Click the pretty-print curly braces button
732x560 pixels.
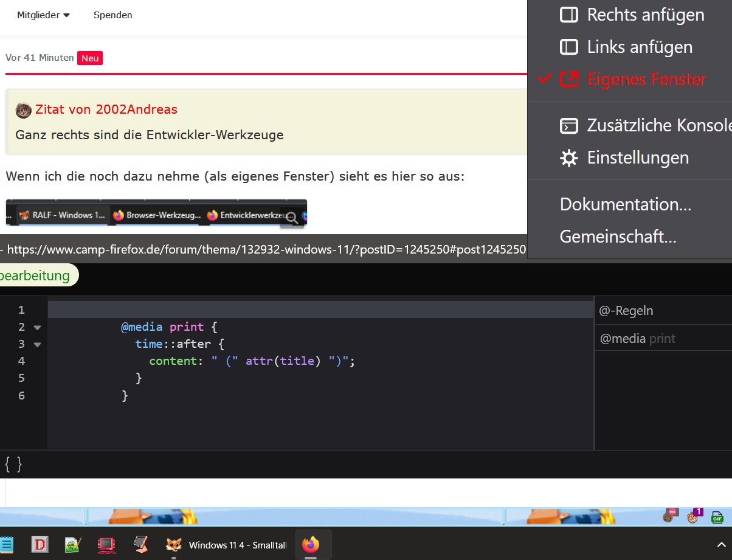coord(13,465)
